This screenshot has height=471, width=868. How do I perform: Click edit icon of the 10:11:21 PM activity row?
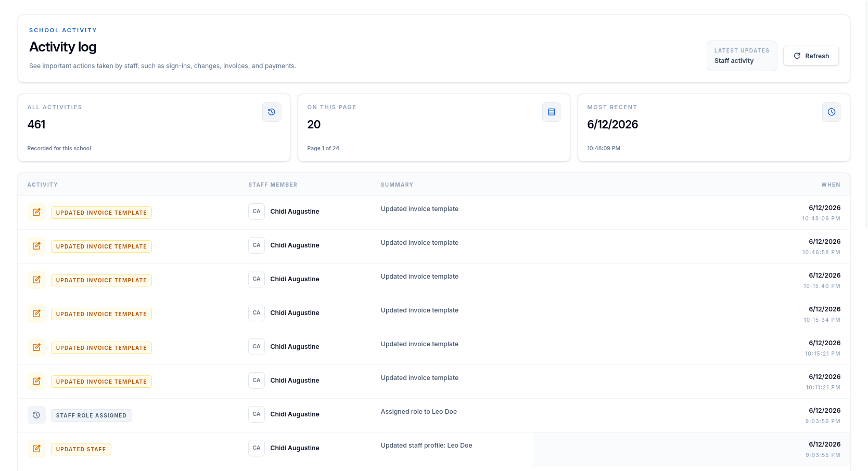point(36,382)
